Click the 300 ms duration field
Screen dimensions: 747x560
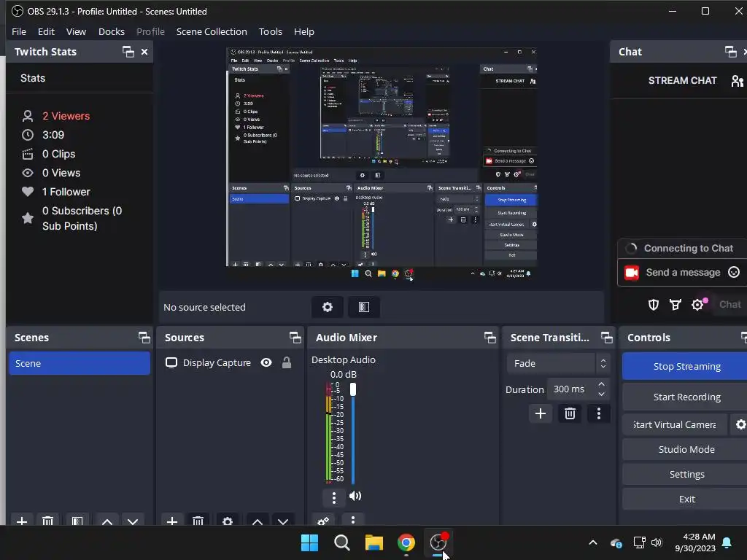(x=570, y=389)
